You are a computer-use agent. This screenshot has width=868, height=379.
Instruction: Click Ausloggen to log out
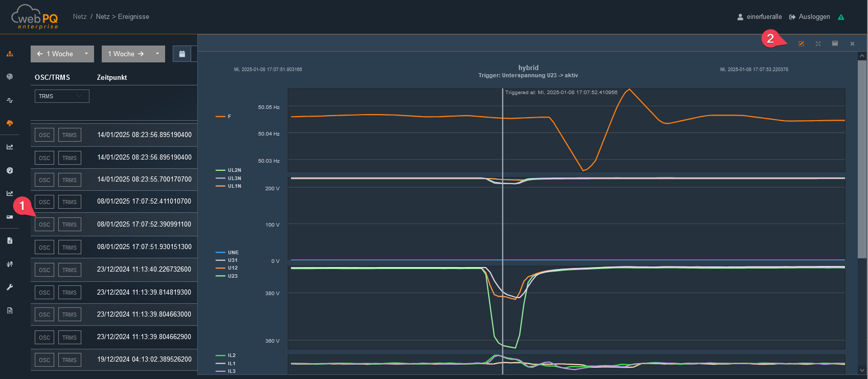810,17
